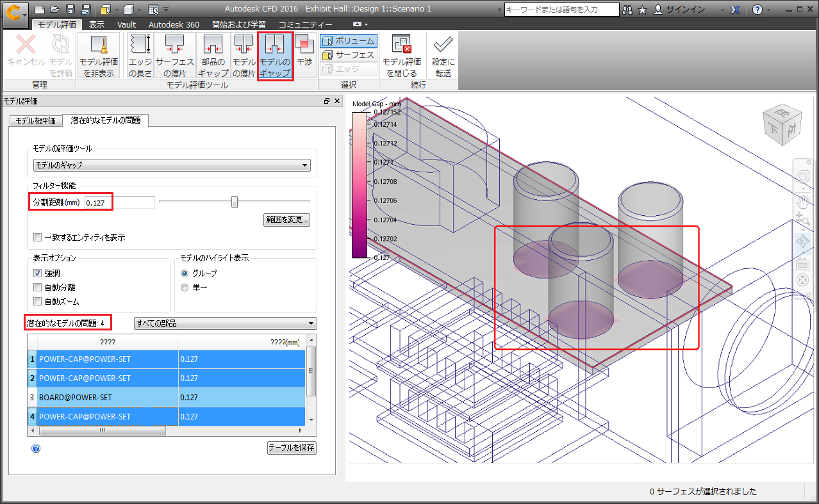
Task: Click the list-with-cursor icon in quick access toolbar
Action: click(153, 10)
